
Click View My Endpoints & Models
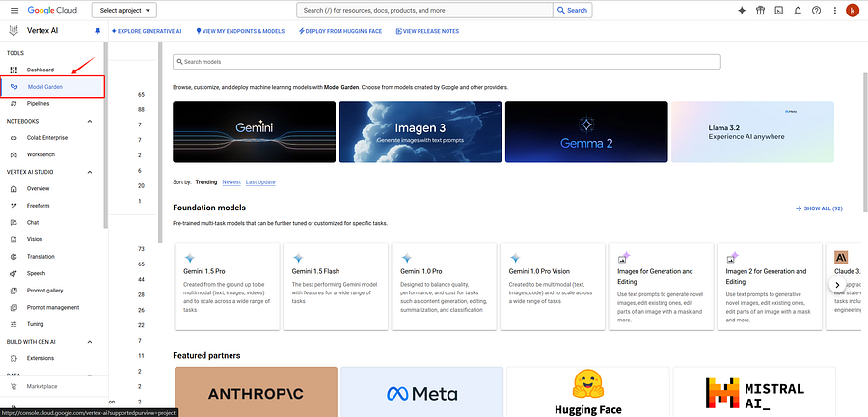point(240,31)
